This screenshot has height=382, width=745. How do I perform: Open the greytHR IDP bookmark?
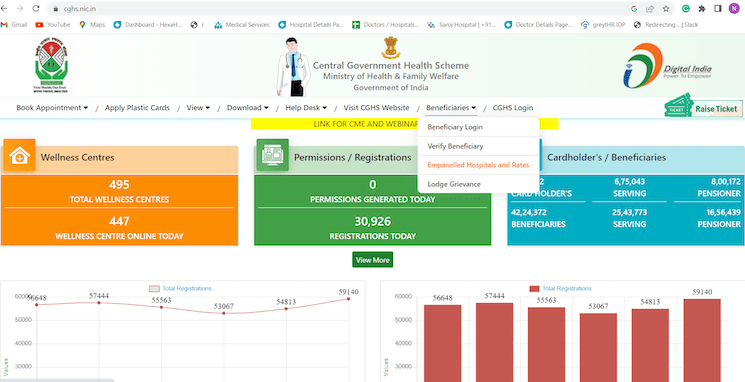[603, 25]
